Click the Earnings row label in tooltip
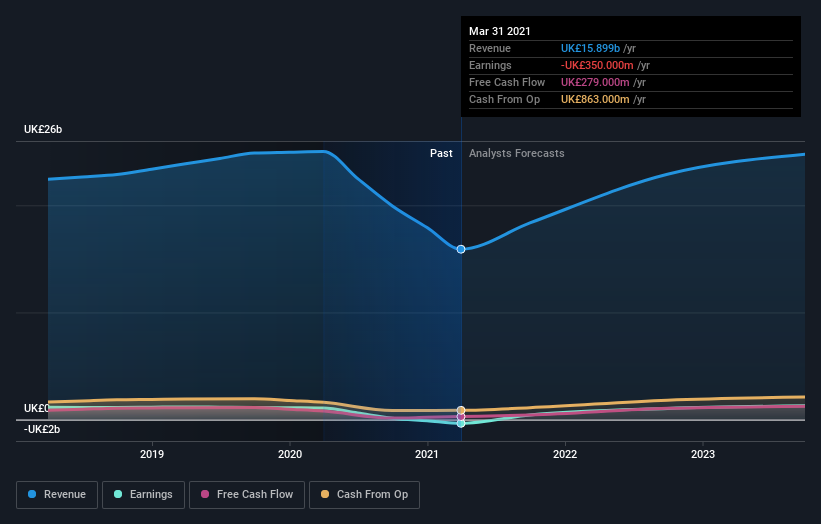This screenshot has width=821, height=524. coord(490,65)
